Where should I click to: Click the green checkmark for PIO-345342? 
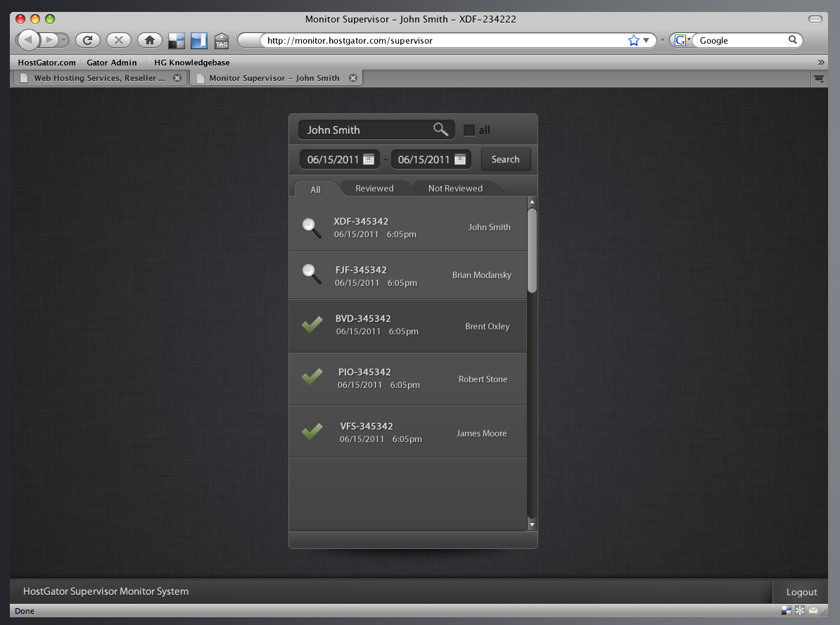312,377
